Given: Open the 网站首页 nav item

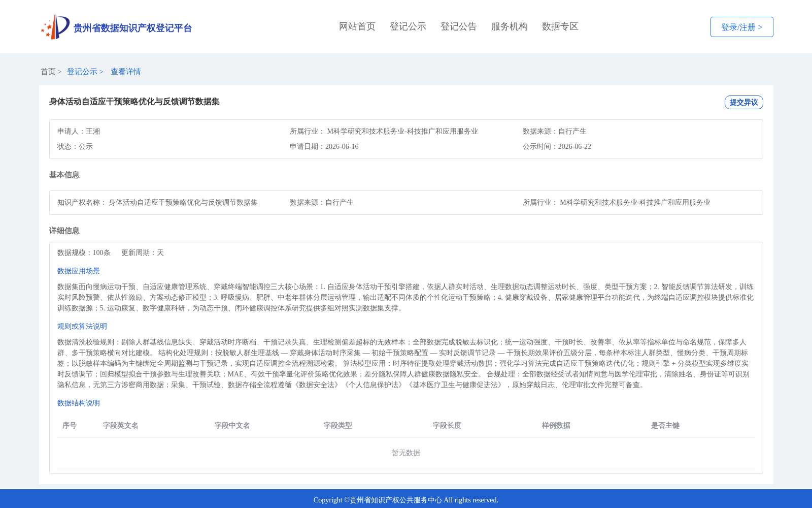Looking at the screenshot, I should [x=357, y=26].
